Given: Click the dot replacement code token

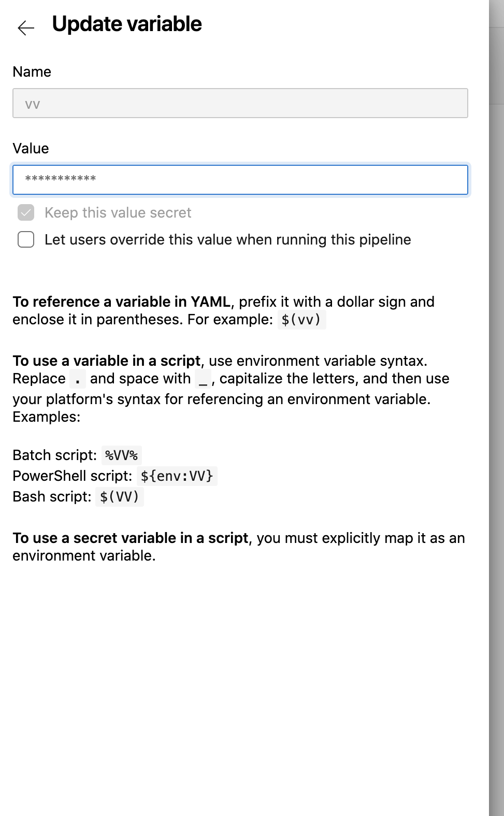Looking at the screenshot, I should (77, 379).
